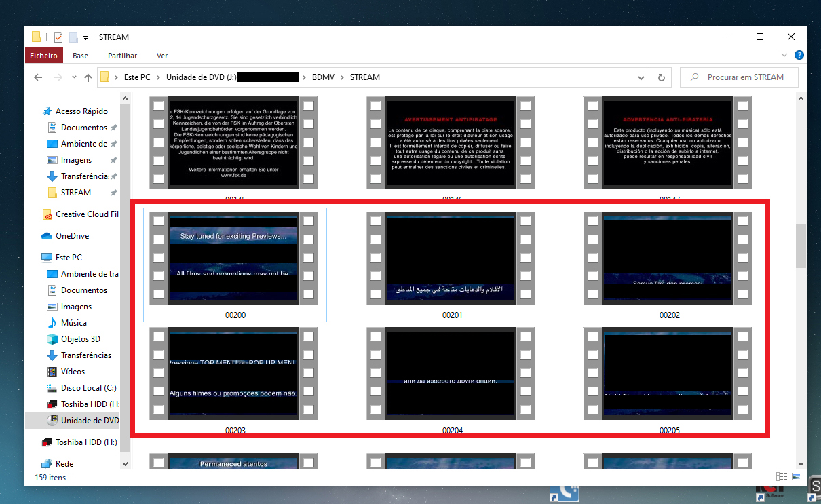Switch to the Base ribbon tab
821x504 pixels.
tap(80, 56)
